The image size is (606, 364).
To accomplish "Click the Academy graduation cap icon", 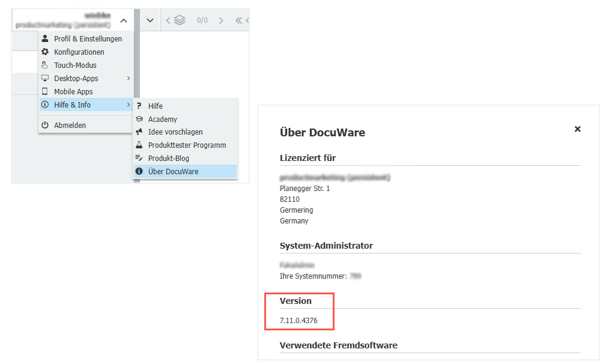I will click(x=139, y=118).
